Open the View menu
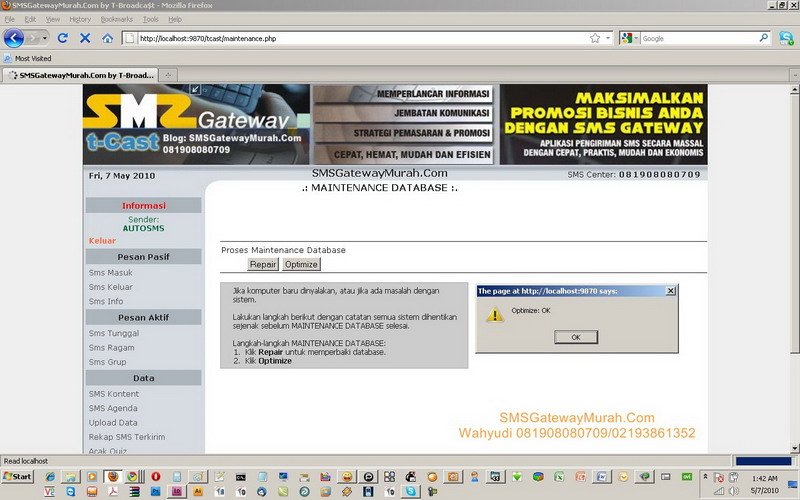Viewport: 800px width, 500px height. [53, 19]
